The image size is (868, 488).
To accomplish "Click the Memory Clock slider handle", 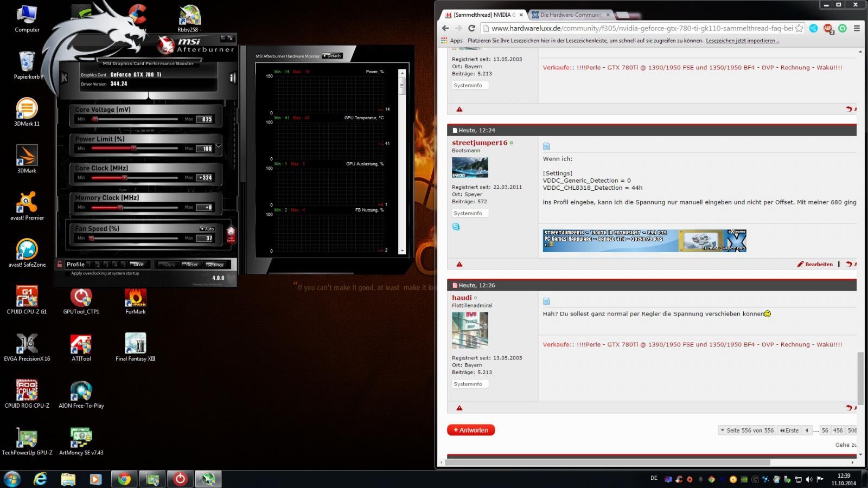I will [119, 207].
